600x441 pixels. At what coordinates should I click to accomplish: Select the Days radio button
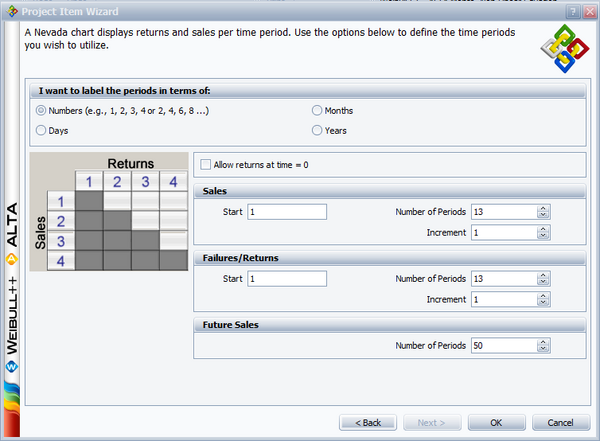pos(41,130)
